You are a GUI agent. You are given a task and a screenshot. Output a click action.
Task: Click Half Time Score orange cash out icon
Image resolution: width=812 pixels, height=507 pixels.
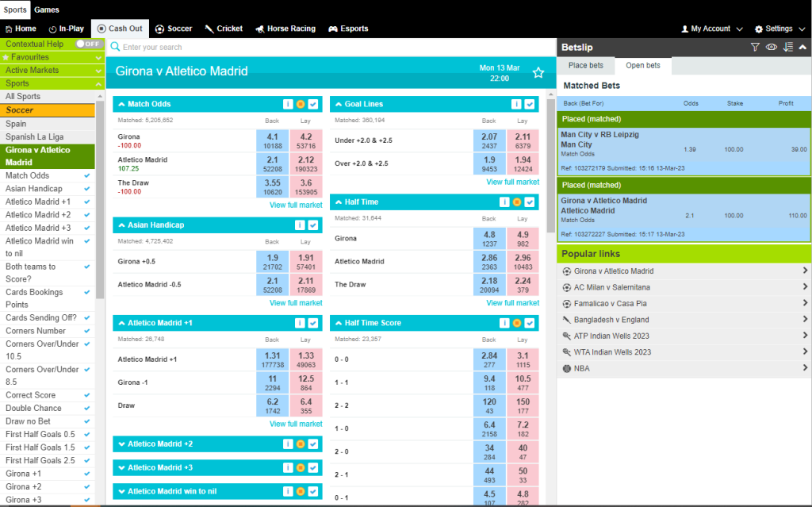(x=517, y=323)
